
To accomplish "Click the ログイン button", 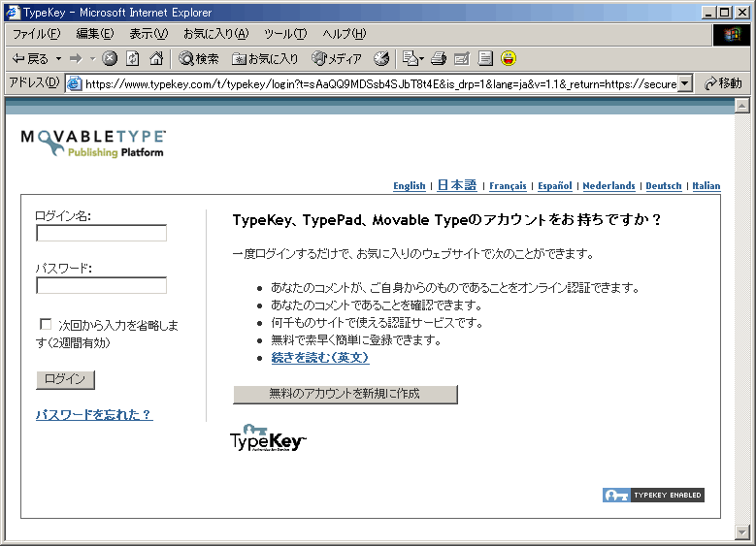I will click(x=65, y=379).
